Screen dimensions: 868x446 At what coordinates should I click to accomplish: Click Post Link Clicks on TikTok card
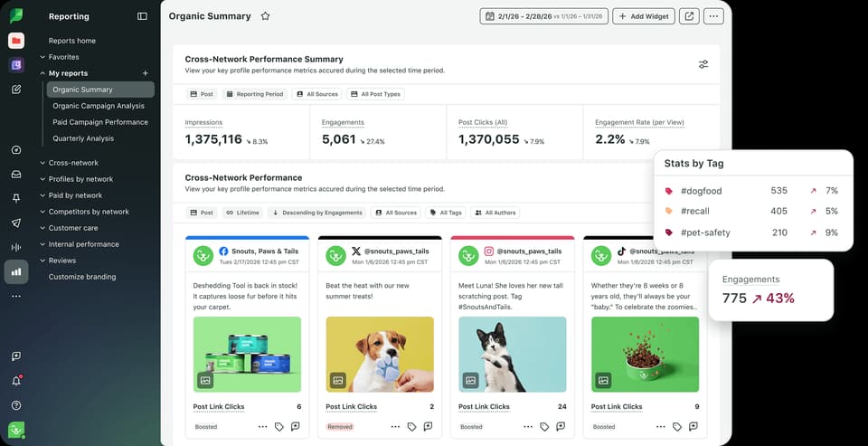tap(617, 407)
